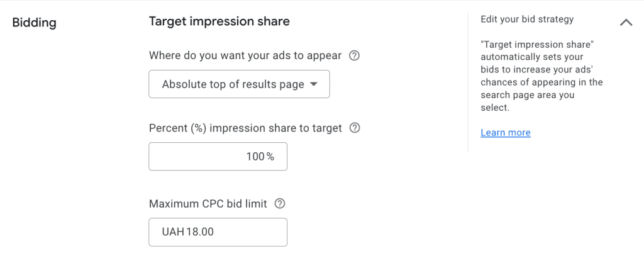Image resolution: width=644 pixels, height=260 pixels.
Task: Select the Bidding section label
Action: coord(35,23)
